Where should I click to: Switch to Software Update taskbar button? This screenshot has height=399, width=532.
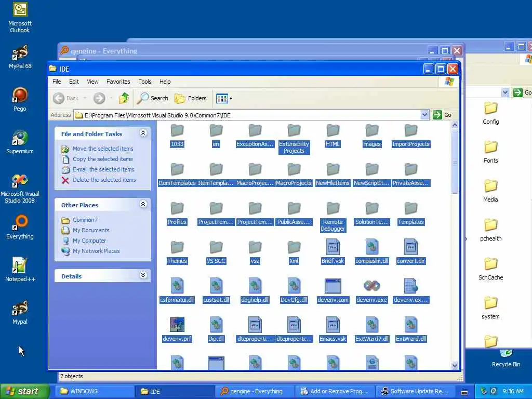[415, 391]
